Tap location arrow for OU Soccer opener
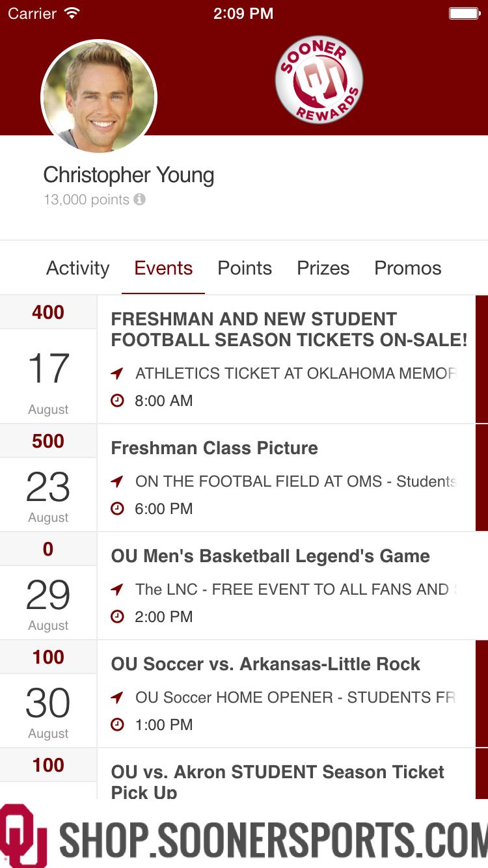Viewport: 488px width, 868px height. coord(117,698)
